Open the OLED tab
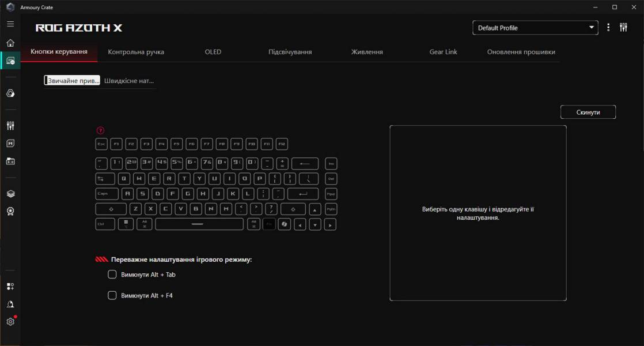 point(213,52)
